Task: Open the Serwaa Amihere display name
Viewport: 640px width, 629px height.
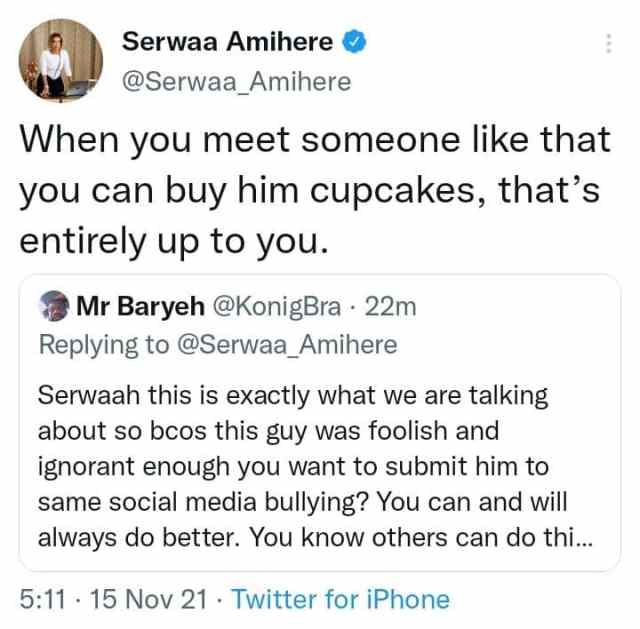Action: click(x=229, y=41)
